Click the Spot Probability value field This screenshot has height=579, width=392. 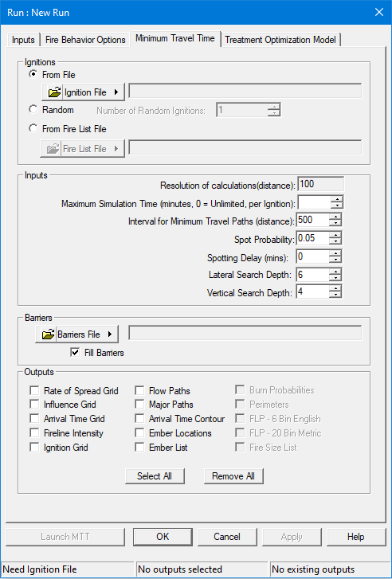pyautogui.click(x=312, y=238)
